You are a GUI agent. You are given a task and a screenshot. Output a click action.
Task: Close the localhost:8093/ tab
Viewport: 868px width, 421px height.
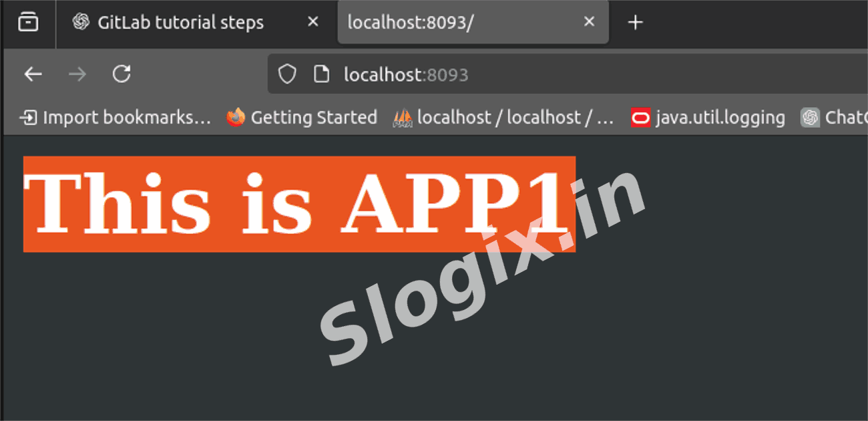click(589, 22)
